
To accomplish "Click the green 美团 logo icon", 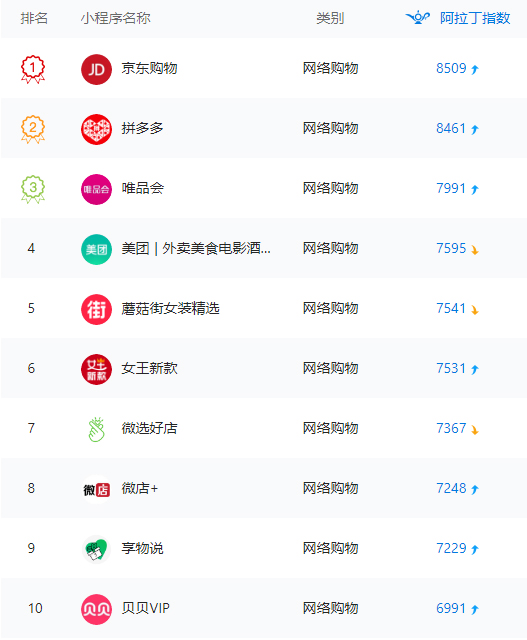I will [96, 249].
